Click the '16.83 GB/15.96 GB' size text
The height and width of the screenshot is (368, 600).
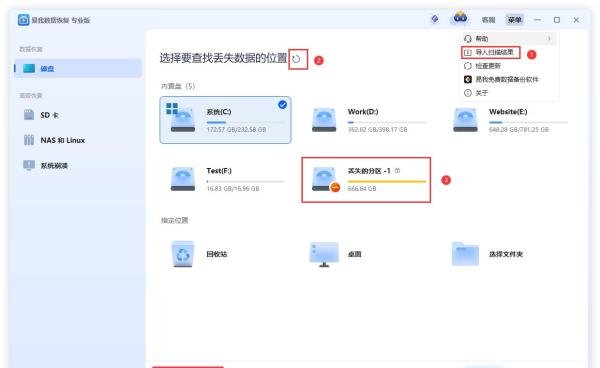coord(233,189)
